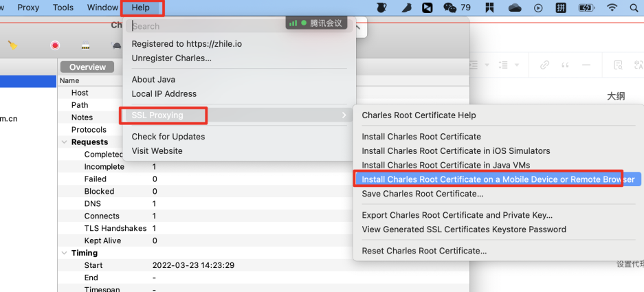Open the 拼 input method menu
This screenshot has width=644, height=292.
(561, 8)
